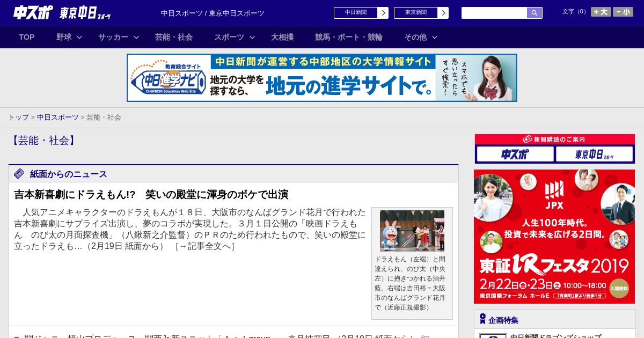Open the 東京新聞 link button
Image resolution: width=644 pixels, height=338 pixels.
416,13
